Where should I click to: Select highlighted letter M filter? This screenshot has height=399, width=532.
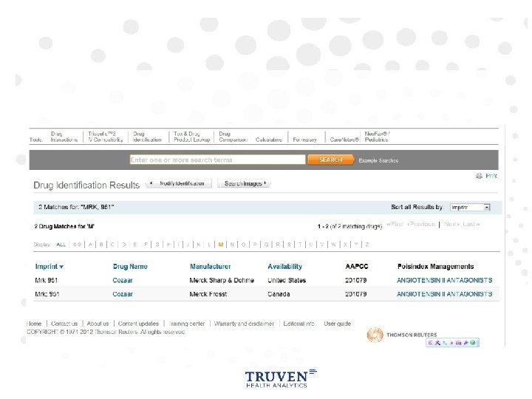221,245
